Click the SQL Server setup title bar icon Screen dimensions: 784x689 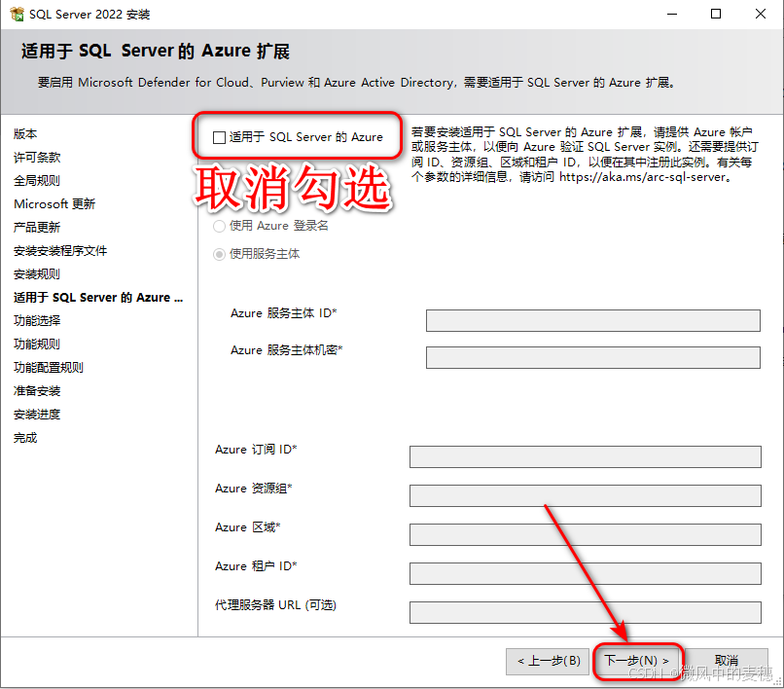pyautogui.click(x=17, y=14)
